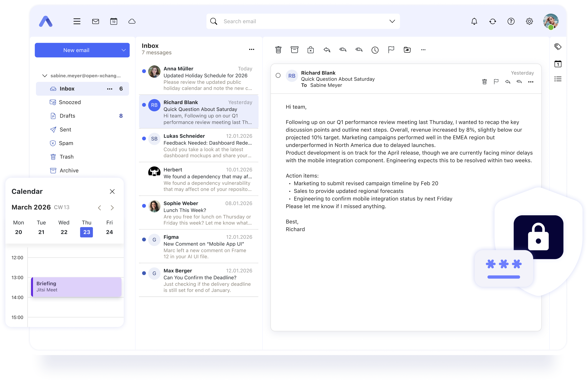This screenshot has height=383, width=588.
Task: Click the New email button
Action: [76, 50]
